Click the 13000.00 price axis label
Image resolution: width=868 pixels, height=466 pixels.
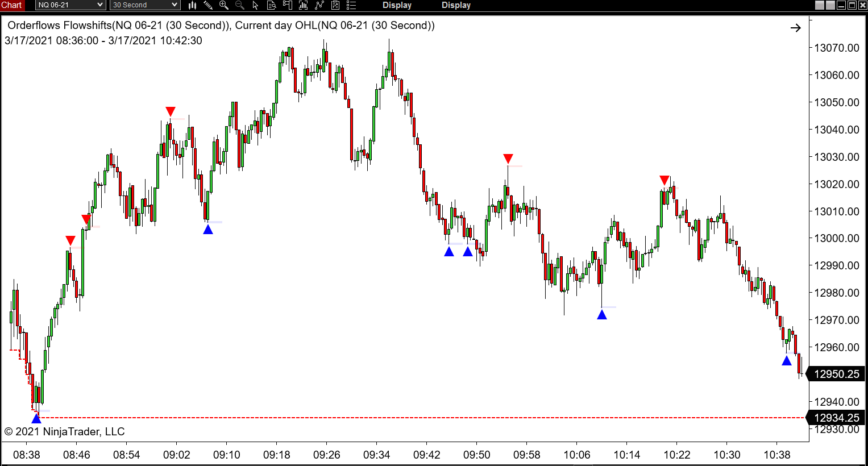click(837, 238)
